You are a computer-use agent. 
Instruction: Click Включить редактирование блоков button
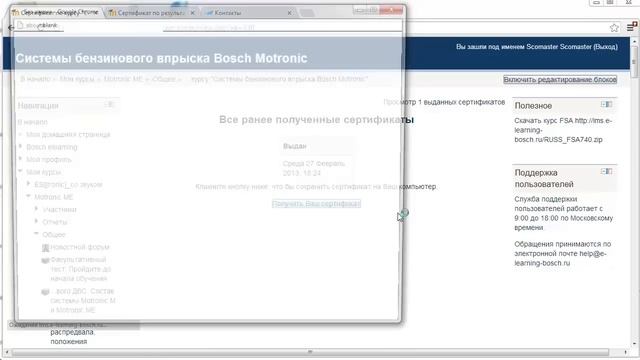tap(560, 80)
